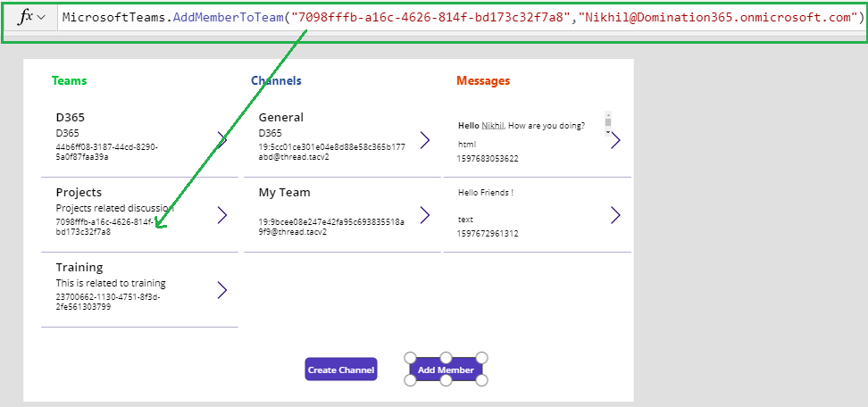The width and height of the screenshot is (868, 407).
Task: Select the Teams heading label
Action: click(x=69, y=80)
